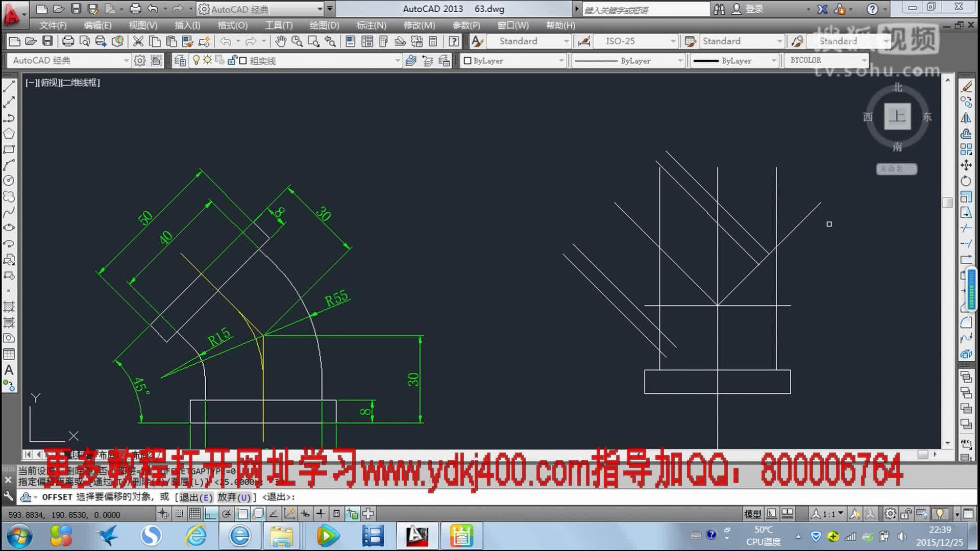Click the Plot printer icon
Image resolution: width=980 pixels, height=551 pixels.
pyautogui.click(x=69, y=41)
